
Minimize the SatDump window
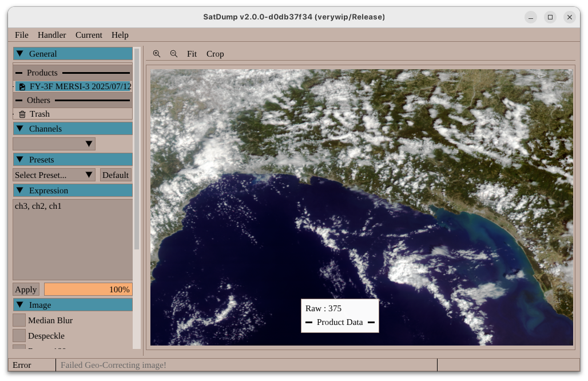click(x=531, y=17)
